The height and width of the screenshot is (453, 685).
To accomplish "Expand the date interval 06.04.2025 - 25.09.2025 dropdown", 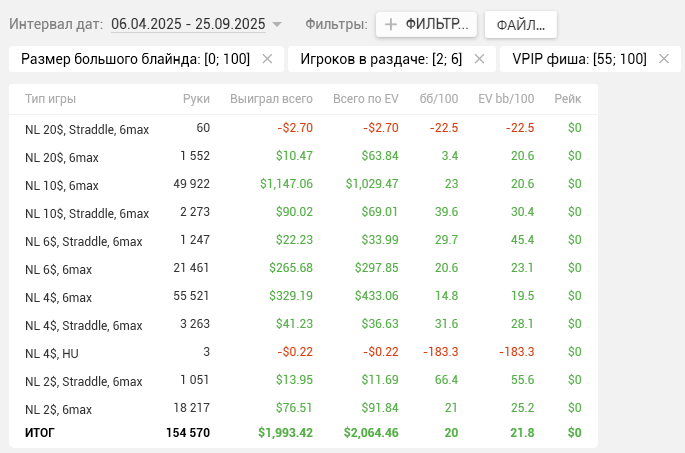I will (277, 24).
